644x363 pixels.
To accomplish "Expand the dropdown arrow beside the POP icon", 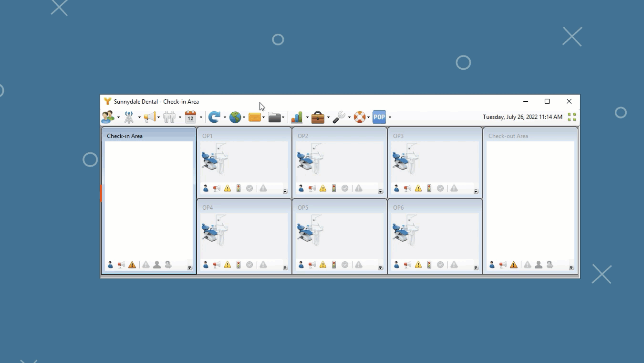I will point(390,117).
